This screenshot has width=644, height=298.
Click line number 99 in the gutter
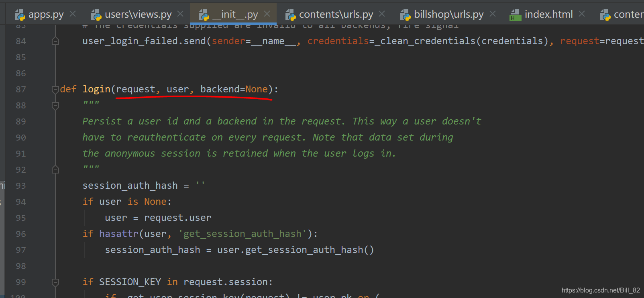point(21,282)
